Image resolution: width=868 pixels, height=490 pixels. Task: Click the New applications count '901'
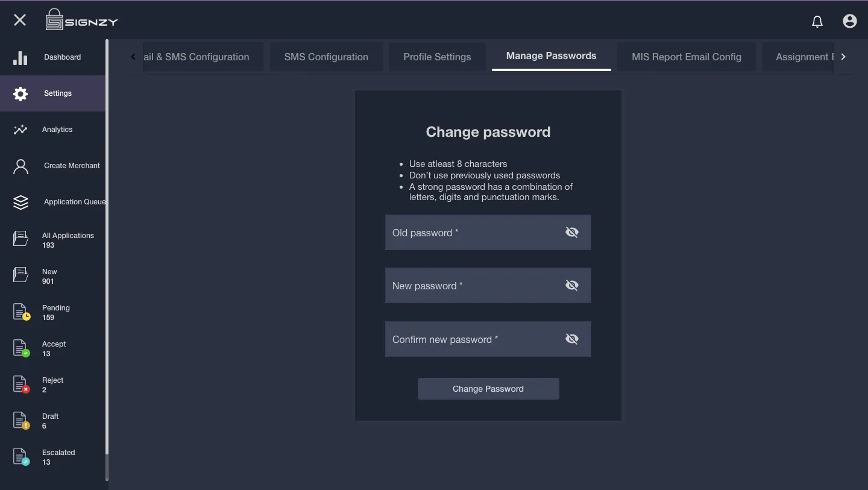click(x=48, y=281)
